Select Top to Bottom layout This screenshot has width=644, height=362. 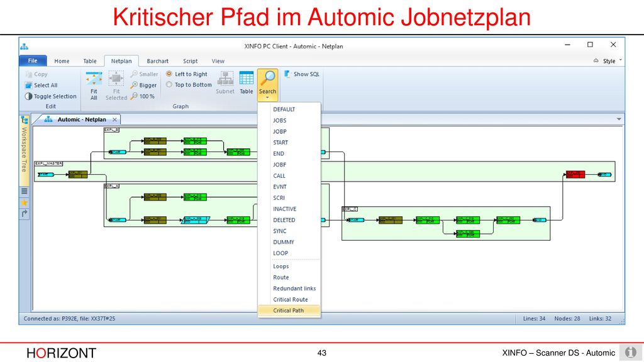(189, 85)
